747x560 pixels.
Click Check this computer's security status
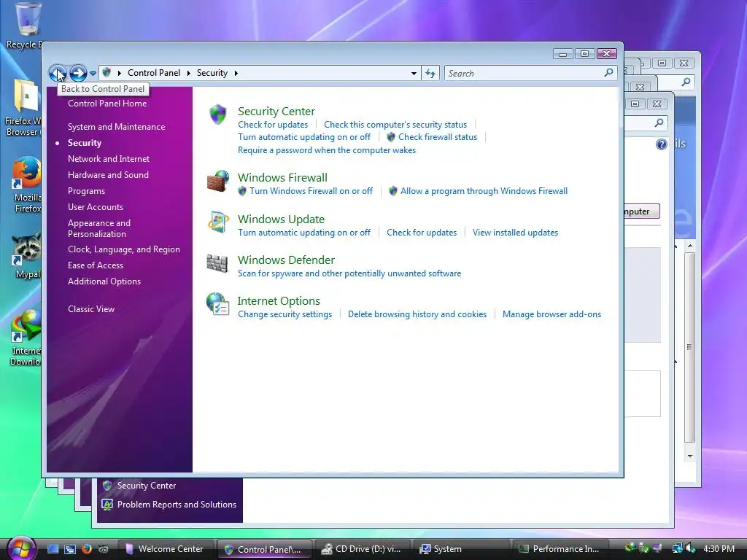[x=395, y=124]
